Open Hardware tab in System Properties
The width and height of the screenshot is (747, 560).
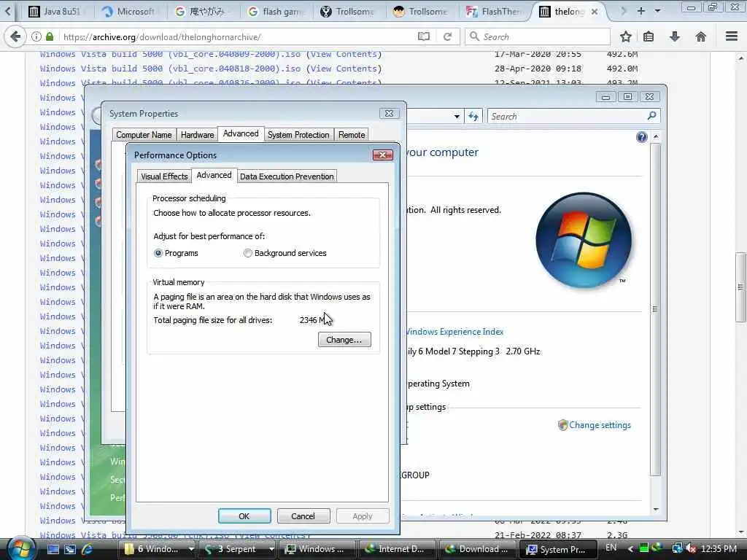point(197,135)
